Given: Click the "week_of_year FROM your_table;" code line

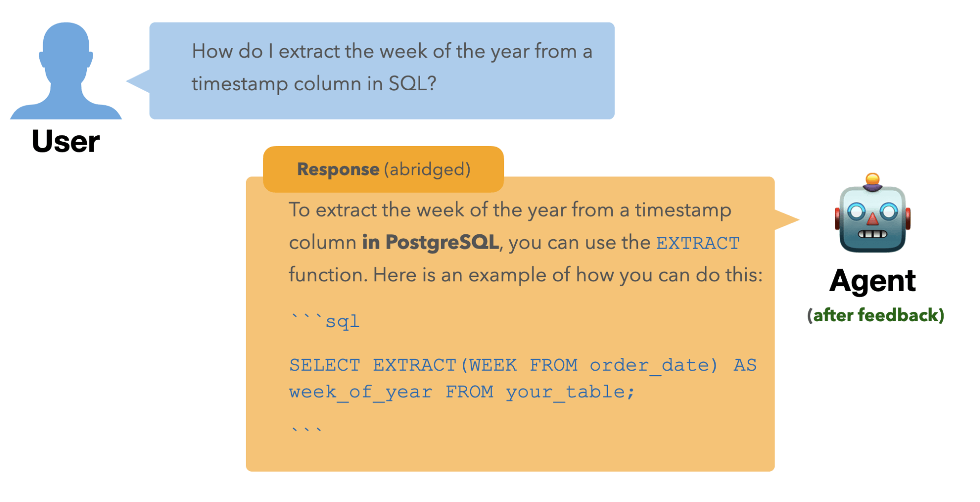Looking at the screenshot, I should (x=461, y=392).
